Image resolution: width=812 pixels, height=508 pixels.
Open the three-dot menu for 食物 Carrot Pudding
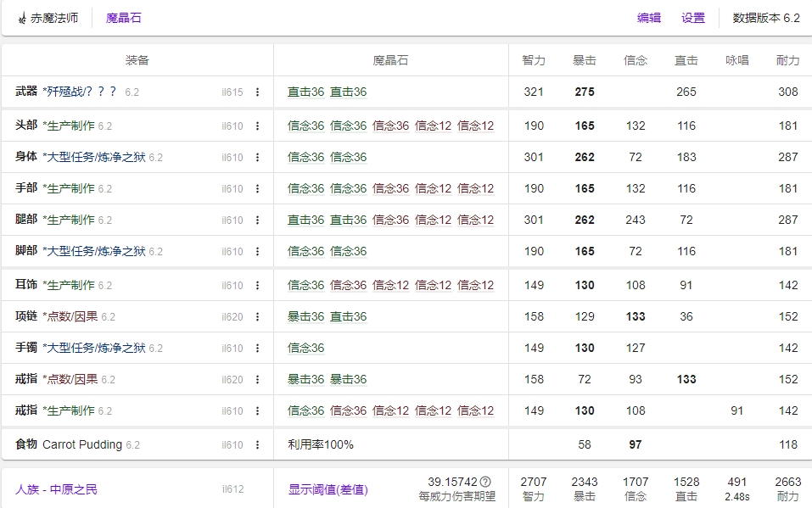tap(258, 445)
